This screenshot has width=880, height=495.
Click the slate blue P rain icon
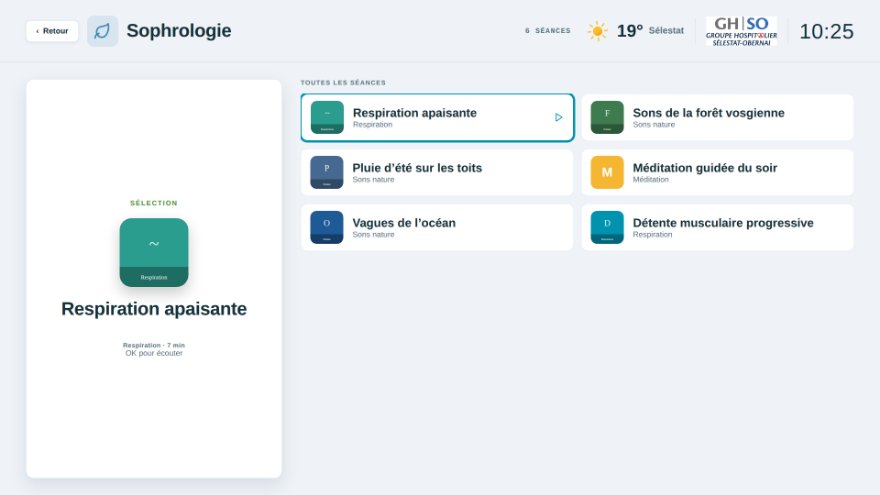327,172
